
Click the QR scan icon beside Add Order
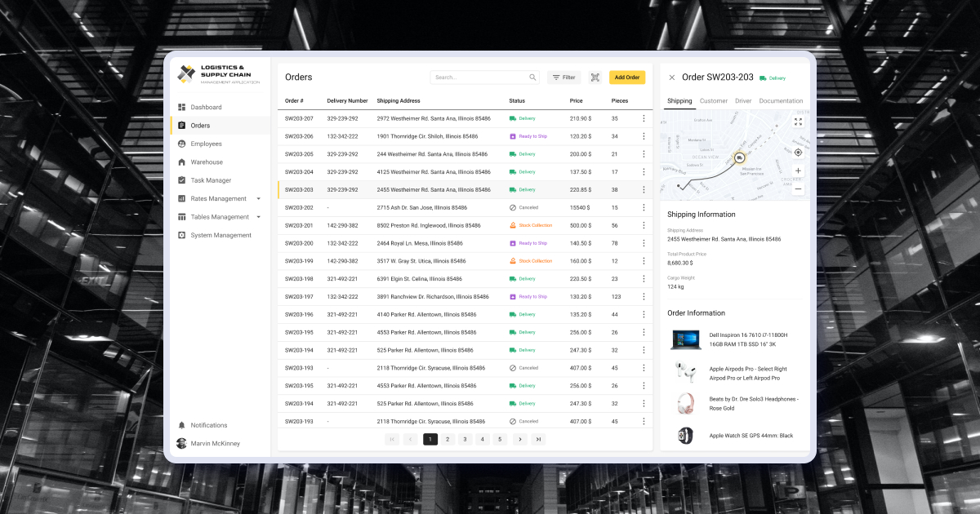pos(595,77)
